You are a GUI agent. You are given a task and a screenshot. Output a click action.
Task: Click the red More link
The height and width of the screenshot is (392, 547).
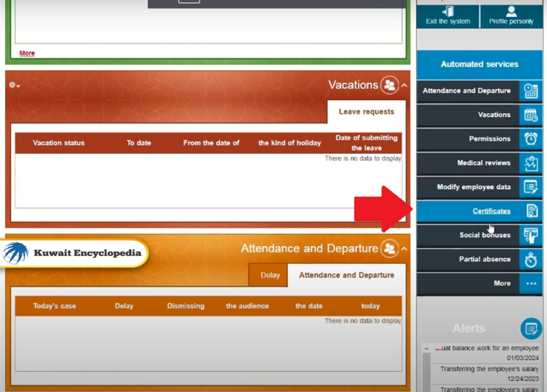27,53
